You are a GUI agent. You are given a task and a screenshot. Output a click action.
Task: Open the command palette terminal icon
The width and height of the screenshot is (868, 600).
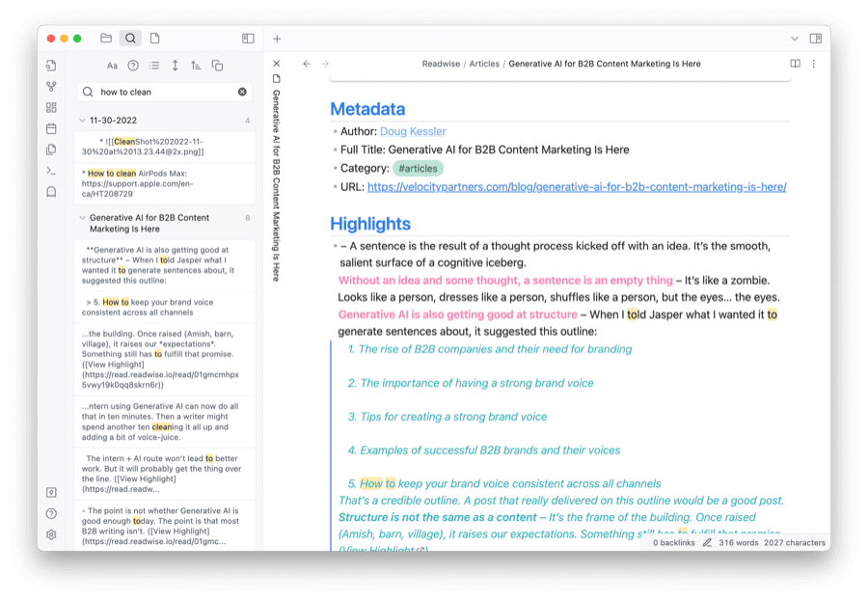(51, 171)
